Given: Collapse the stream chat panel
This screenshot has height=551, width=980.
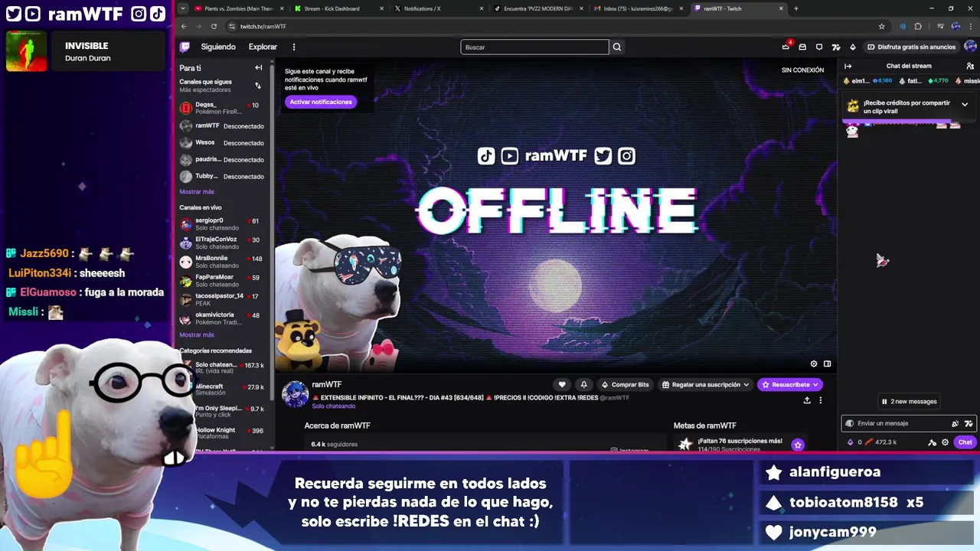Looking at the screenshot, I should (848, 66).
